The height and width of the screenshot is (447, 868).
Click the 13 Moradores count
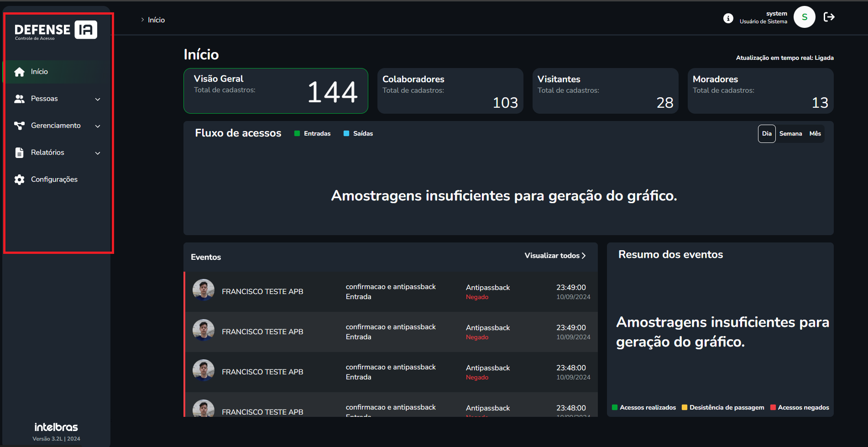tap(820, 103)
